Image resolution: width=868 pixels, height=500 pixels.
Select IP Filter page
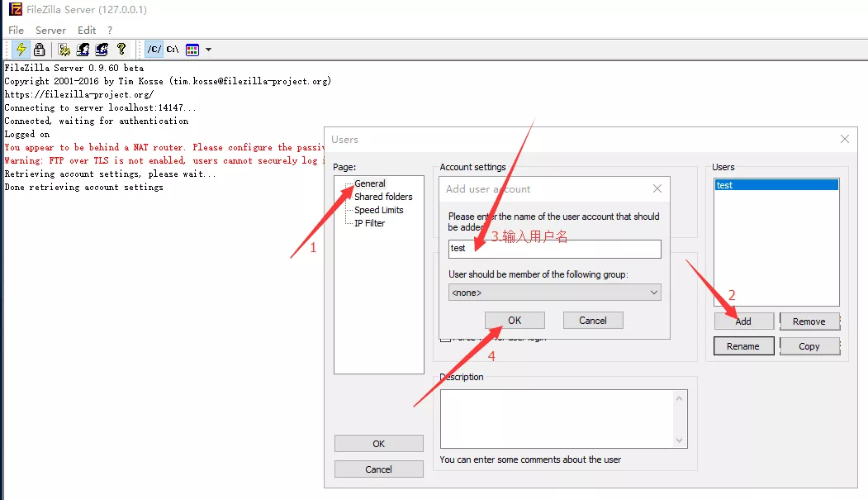369,223
